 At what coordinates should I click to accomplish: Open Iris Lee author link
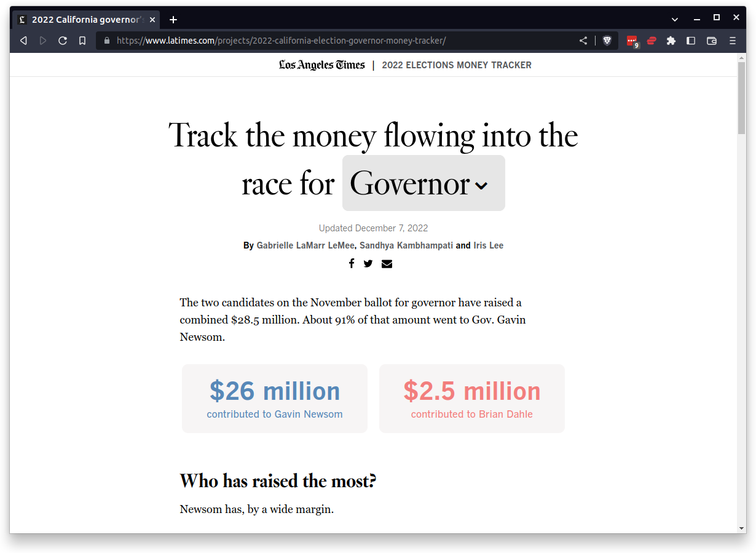(x=489, y=245)
